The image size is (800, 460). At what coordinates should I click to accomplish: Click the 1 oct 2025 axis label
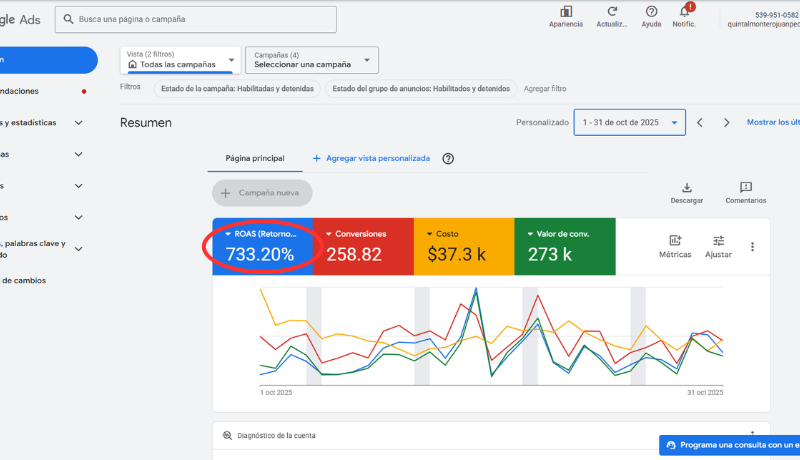coord(276,393)
